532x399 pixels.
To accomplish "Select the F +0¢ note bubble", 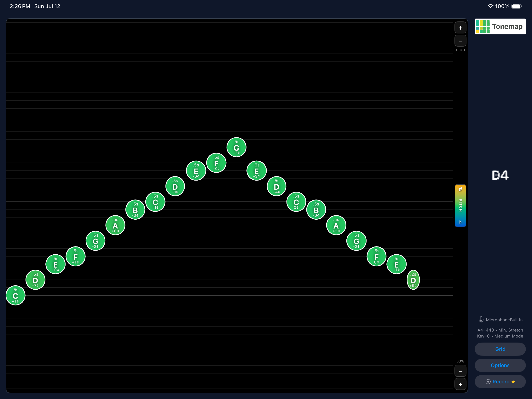I will coord(216,163).
